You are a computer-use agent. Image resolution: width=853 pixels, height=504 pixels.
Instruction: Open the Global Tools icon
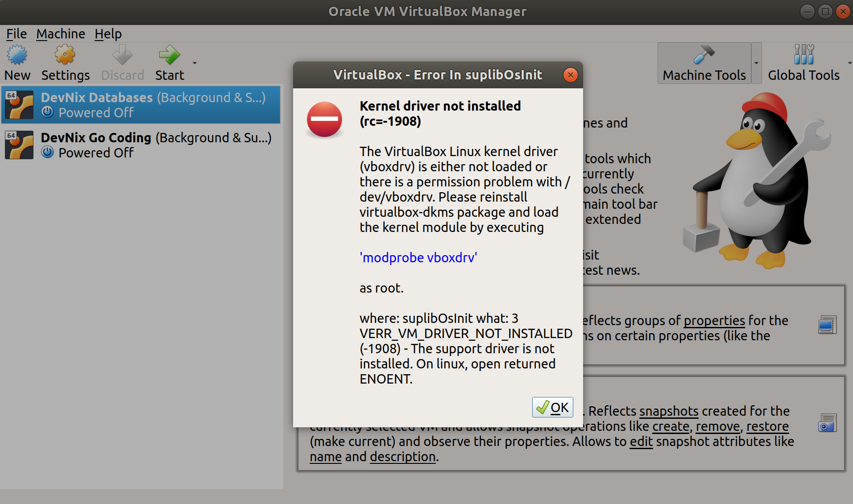(804, 54)
